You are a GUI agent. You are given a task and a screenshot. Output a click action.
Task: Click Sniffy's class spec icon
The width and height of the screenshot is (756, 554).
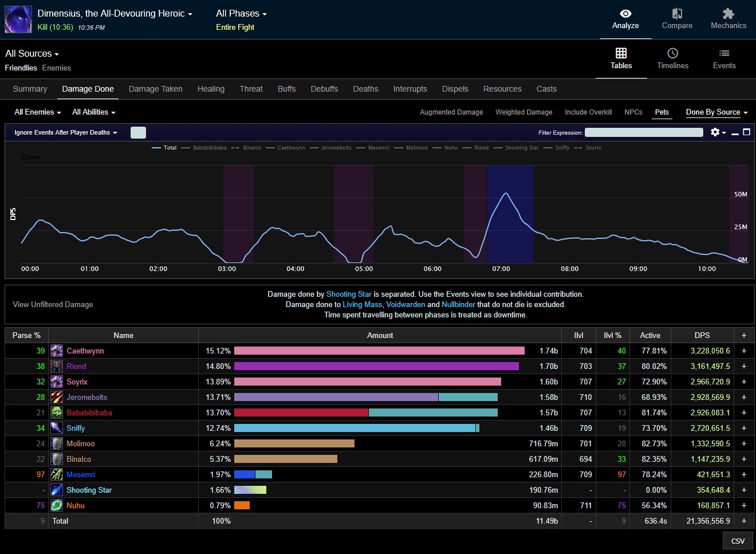click(57, 428)
